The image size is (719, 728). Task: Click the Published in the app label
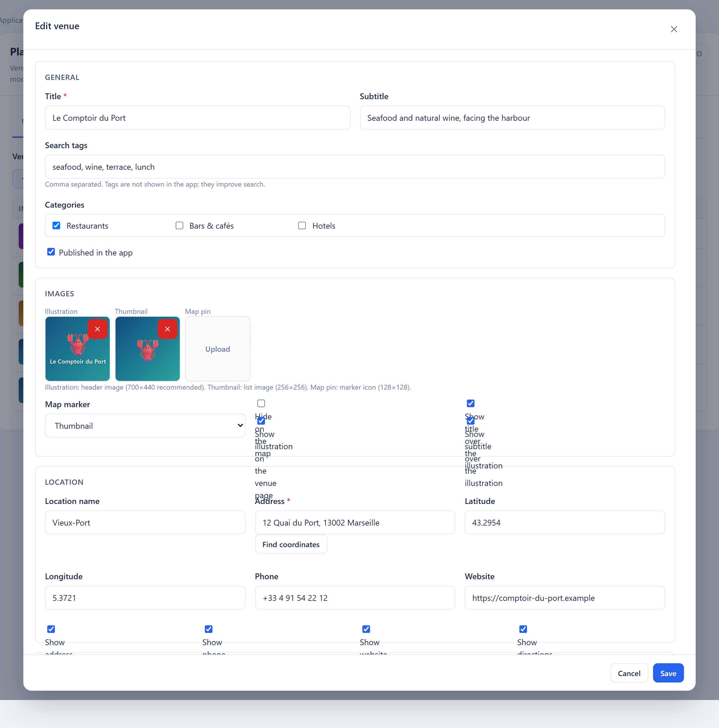coord(96,253)
